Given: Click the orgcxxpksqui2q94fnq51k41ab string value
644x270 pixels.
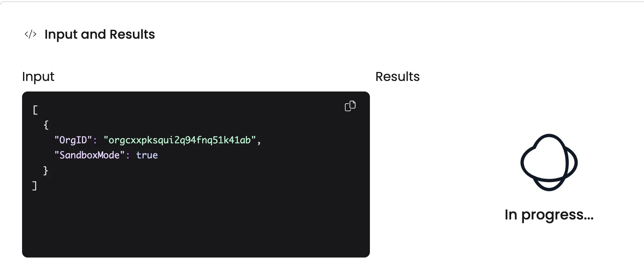Looking at the screenshot, I should (180, 140).
